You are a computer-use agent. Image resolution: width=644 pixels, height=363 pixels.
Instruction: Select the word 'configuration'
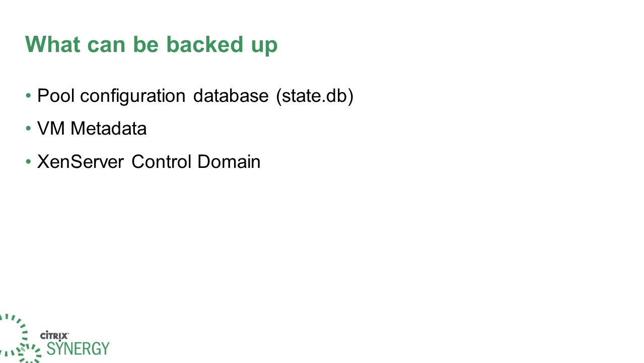coord(133,96)
